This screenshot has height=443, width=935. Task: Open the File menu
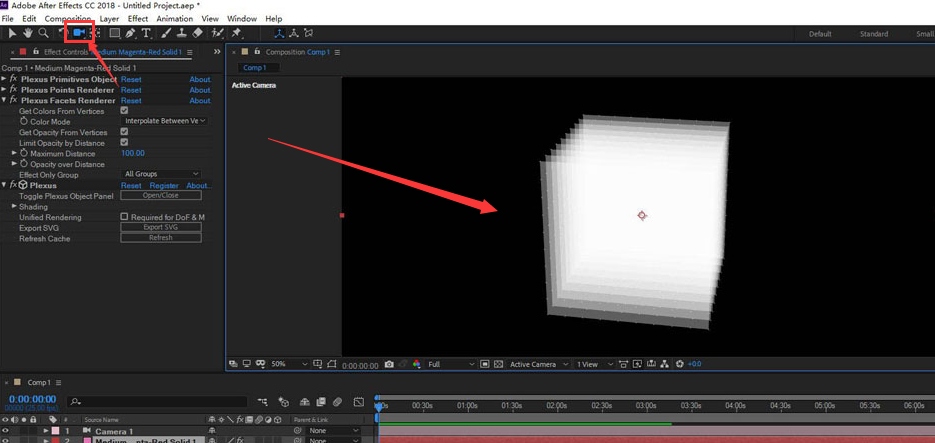8,19
